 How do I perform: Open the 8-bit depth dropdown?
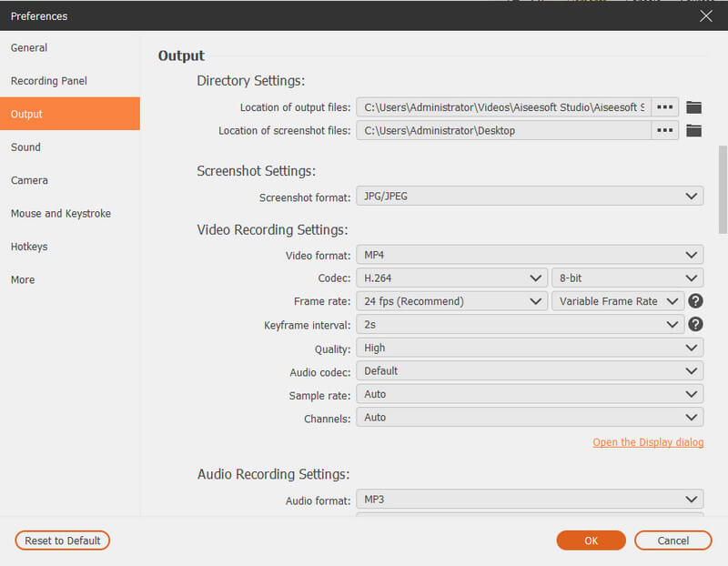tap(627, 278)
